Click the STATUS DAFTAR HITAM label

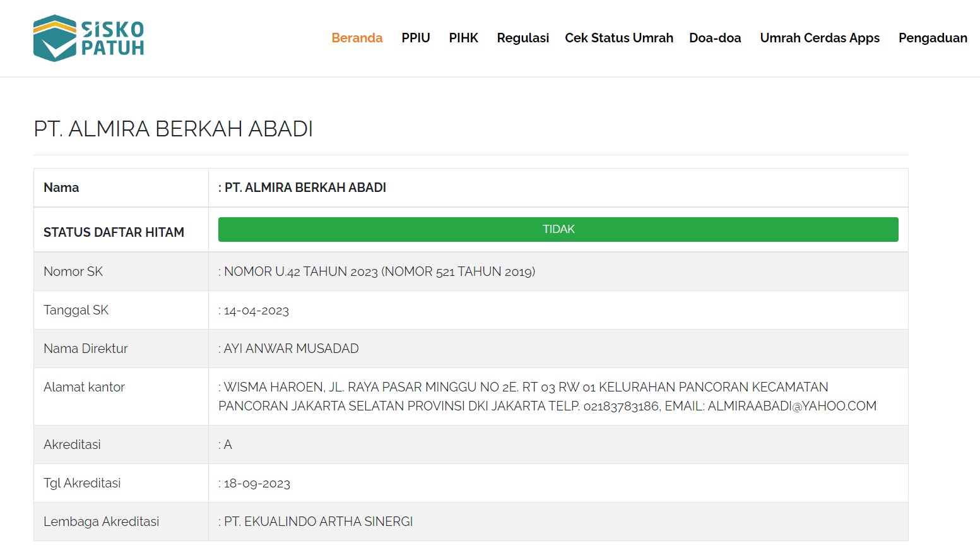coord(114,232)
